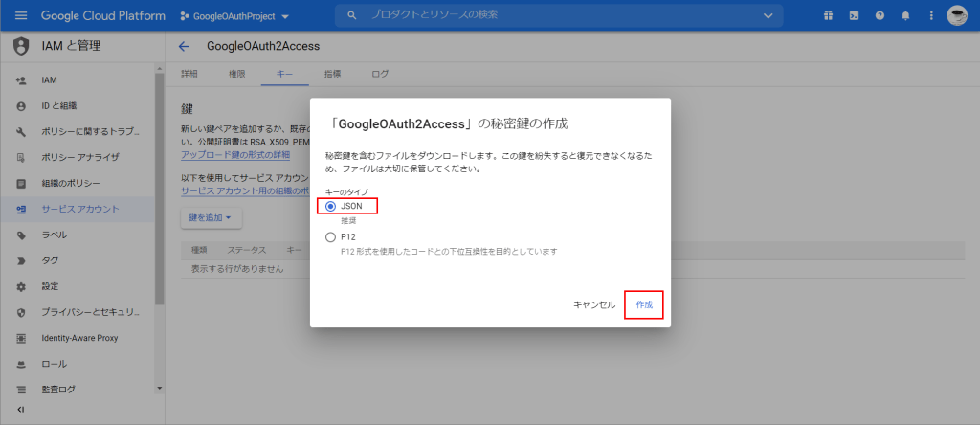
Task: Expand the search bar dropdown chevron
Action: (x=768, y=15)
